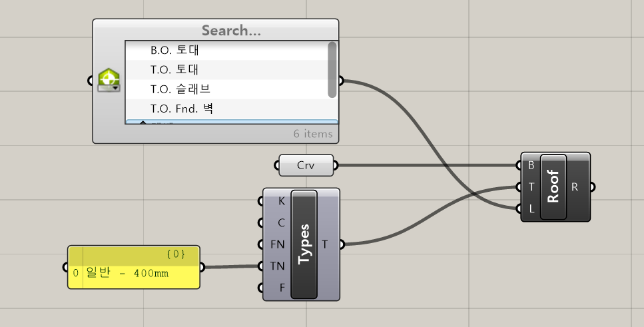Click the B input of Roof component
Image resolution: width=644 pixels, height=327 pixels.
click(x=531, y=165)
